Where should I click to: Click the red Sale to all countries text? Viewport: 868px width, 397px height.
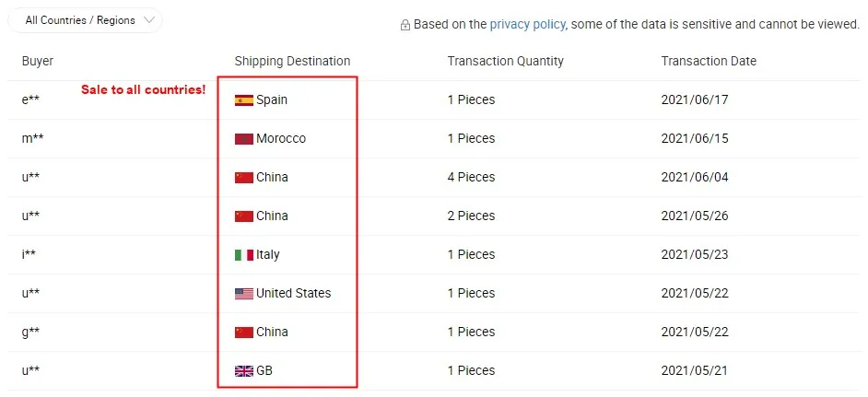point(143,89)
